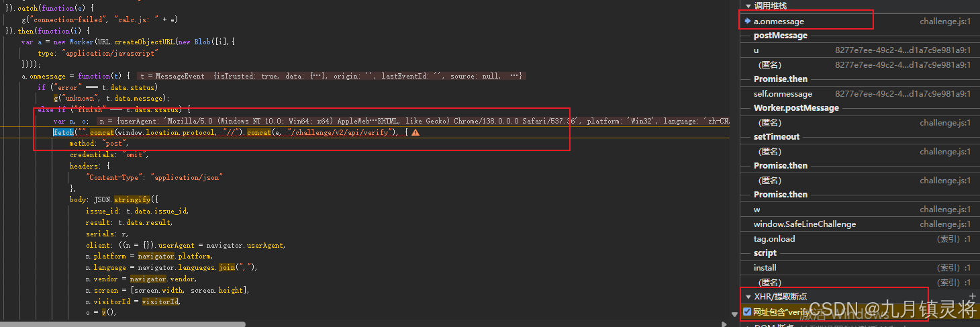Click the g("unknown", t.data.message) line

coord(112,98)
